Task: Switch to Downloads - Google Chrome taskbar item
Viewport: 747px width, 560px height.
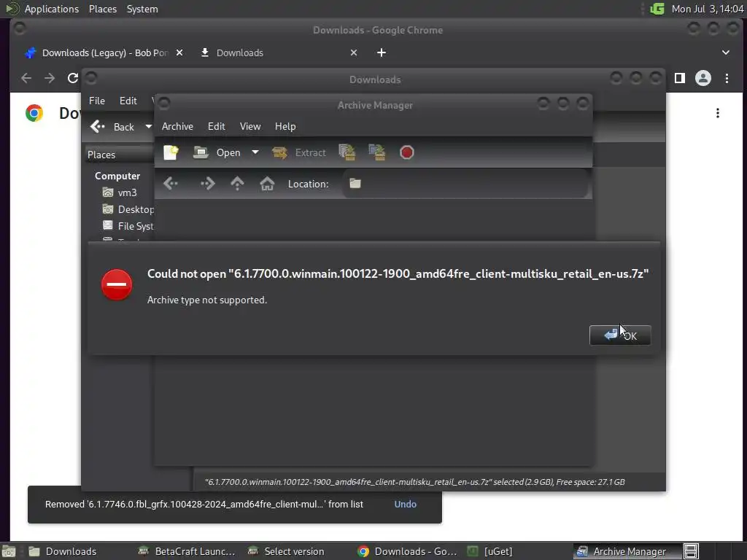Action: pos(407,551)
